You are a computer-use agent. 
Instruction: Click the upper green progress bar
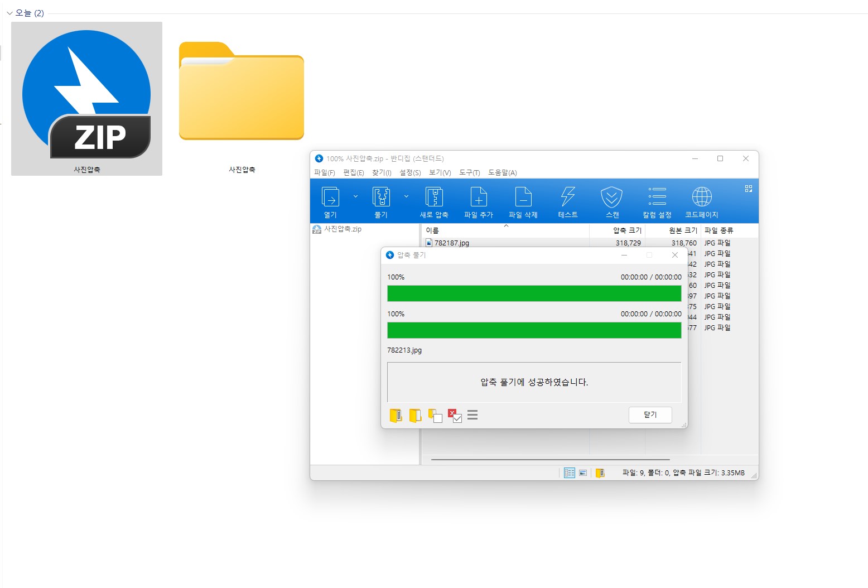[534, 293]
